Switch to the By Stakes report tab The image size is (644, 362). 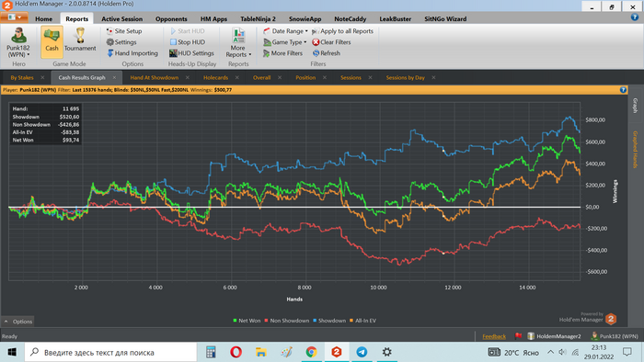pos(22,77)
